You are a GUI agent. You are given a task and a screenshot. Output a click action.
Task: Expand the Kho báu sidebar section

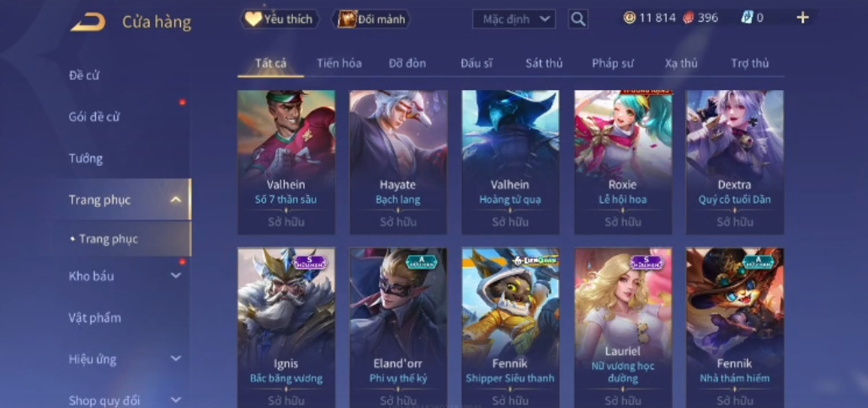pyautogui.click(x=175, y=276)
